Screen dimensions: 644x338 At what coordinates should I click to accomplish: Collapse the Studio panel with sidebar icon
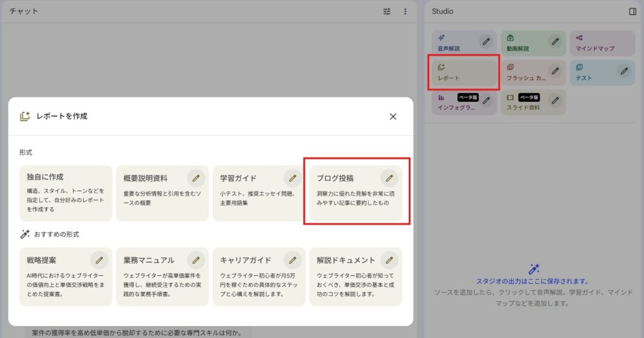633,11
